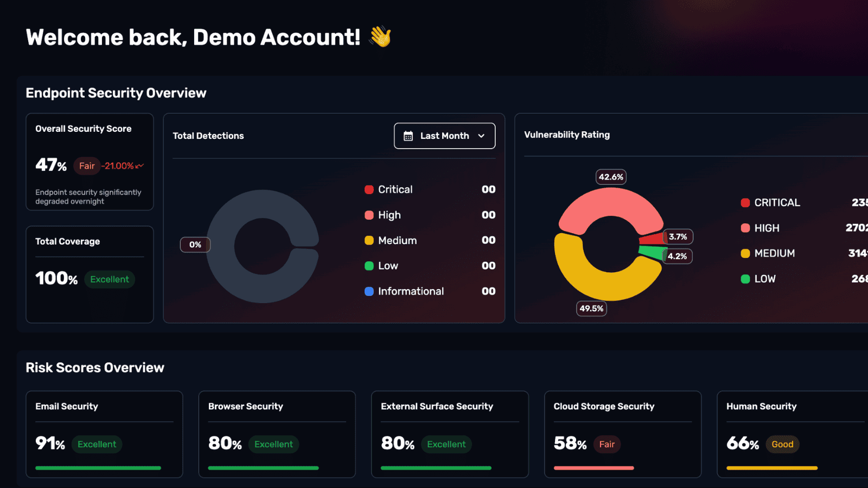Click the 47% overall security score value
This screenshot has height=488, width=868.
tap(51, 165)
